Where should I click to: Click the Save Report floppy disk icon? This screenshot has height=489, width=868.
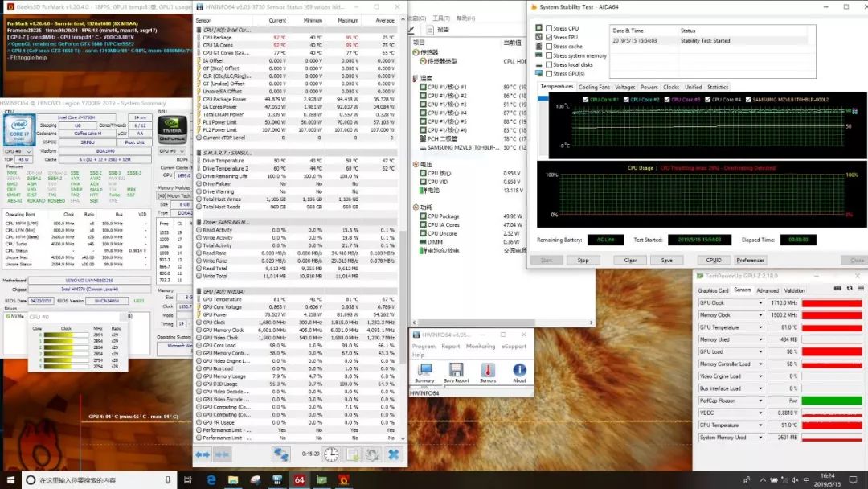456,370
